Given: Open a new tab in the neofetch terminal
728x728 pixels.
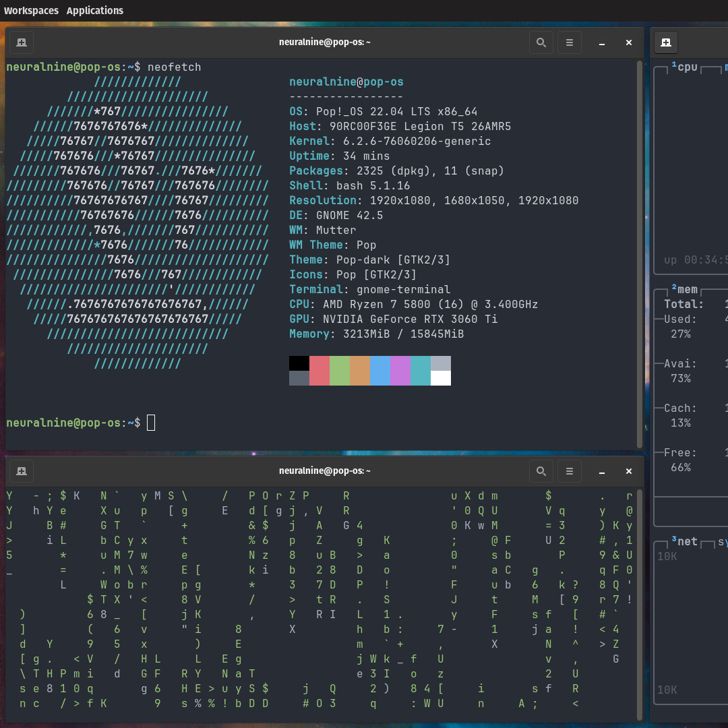Looking at the screenshot, I should point(22,42).
